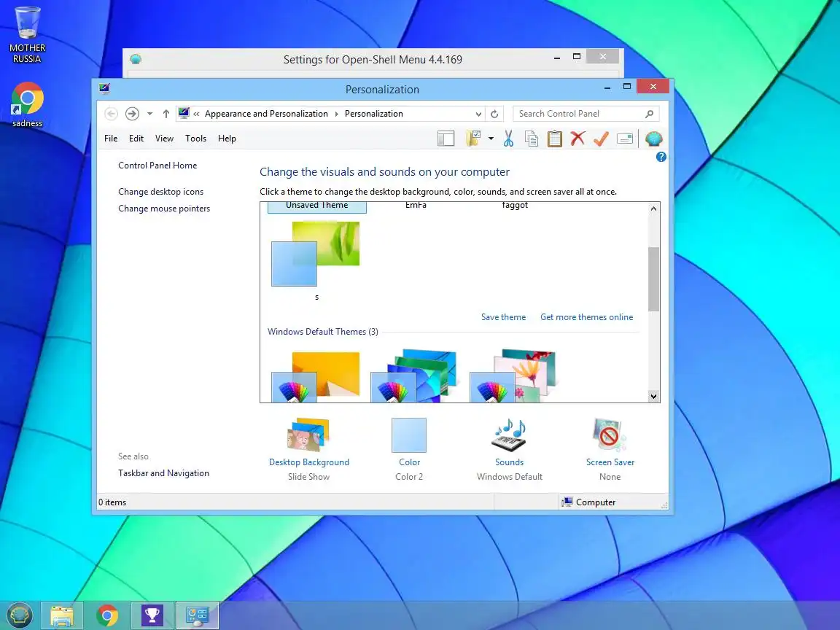840x630 pixels.
Task: Click the search magnifier icon
Action: click(649, 114)
